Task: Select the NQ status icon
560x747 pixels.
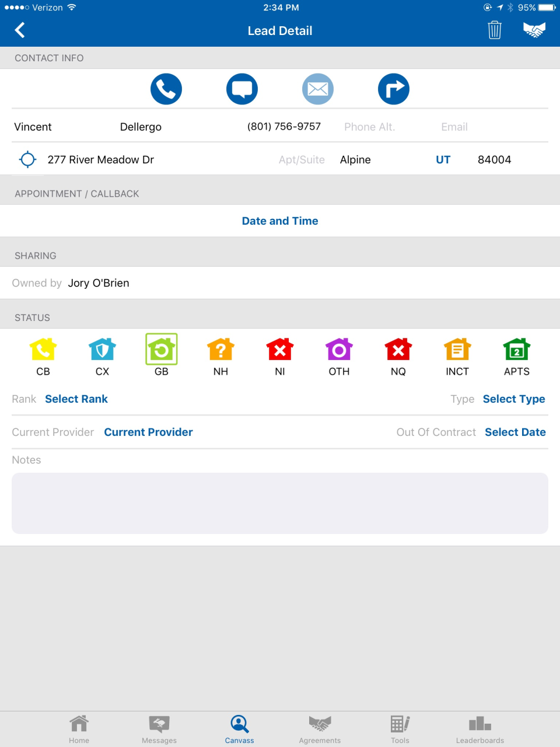Action: [397, 349]
